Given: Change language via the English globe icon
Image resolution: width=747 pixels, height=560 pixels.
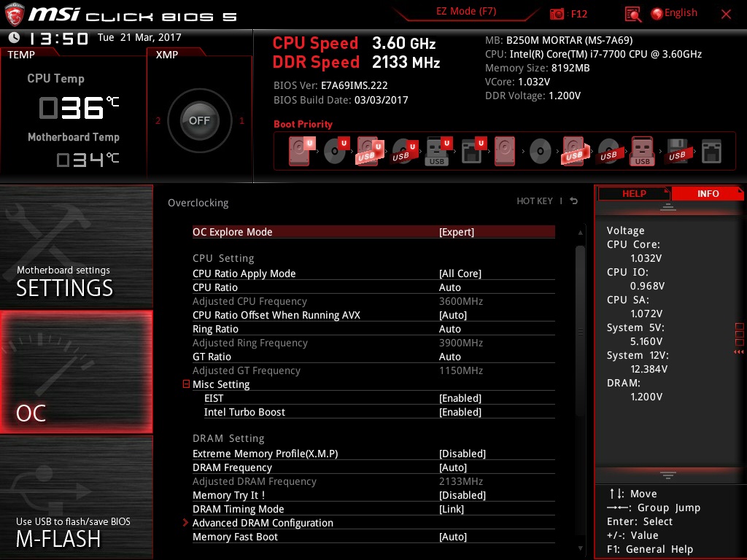Looking at the screenshot, I should click(674, 13).
